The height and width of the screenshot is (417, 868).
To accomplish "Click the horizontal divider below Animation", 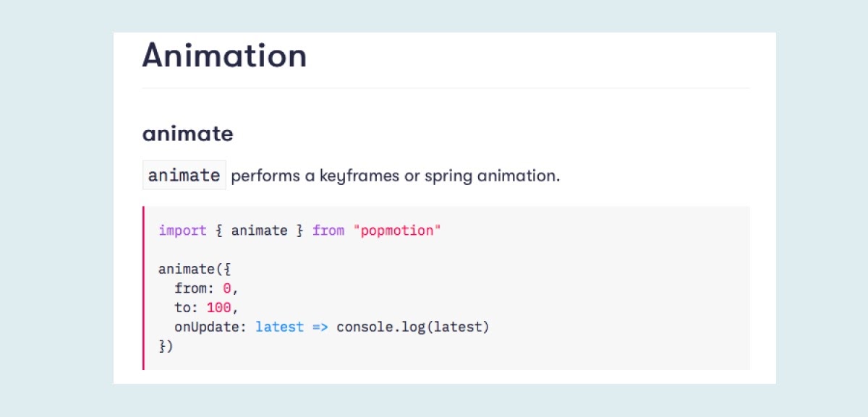I will click(x=446, y=88).
